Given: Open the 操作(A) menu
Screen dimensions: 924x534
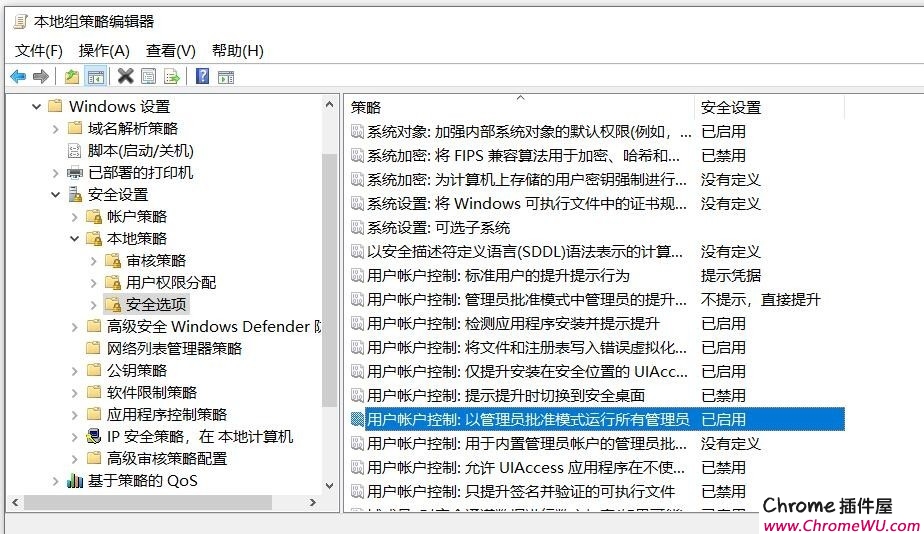Looking at the screenshot, I should point(104,51).
